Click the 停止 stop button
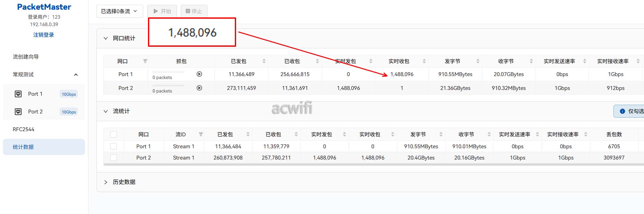Screen dimensions: 644x214 (x=194, y=11)
